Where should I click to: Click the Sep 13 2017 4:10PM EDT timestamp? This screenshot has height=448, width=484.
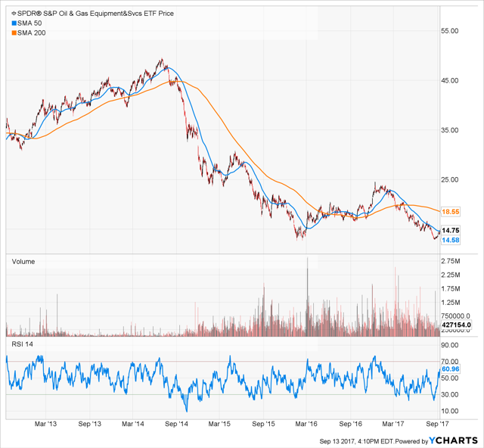(356, 441)
